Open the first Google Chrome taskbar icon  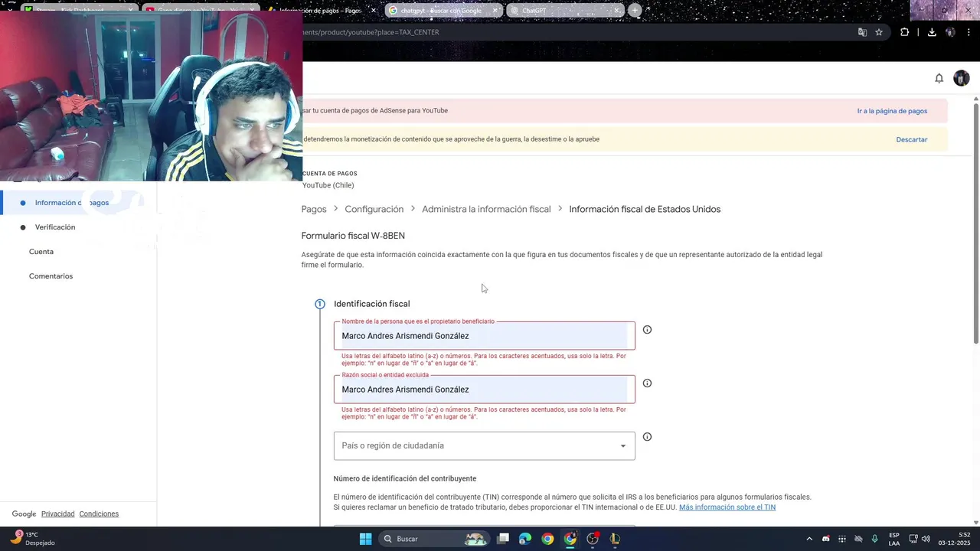547,539
